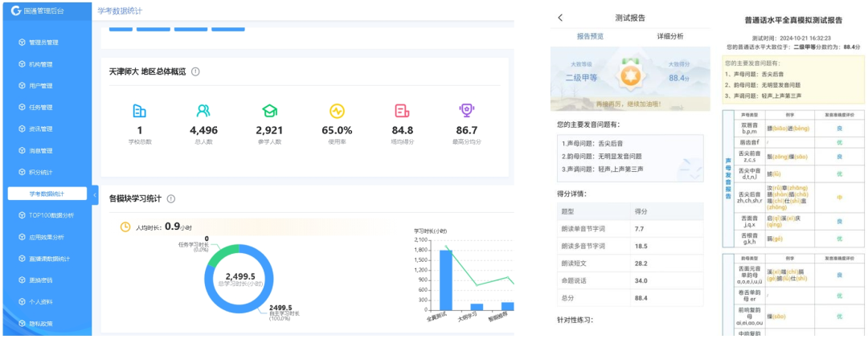The image size is (868, 339).
Task: Go back using the 测试报告 arrow
Action: (x=560, y=18)
